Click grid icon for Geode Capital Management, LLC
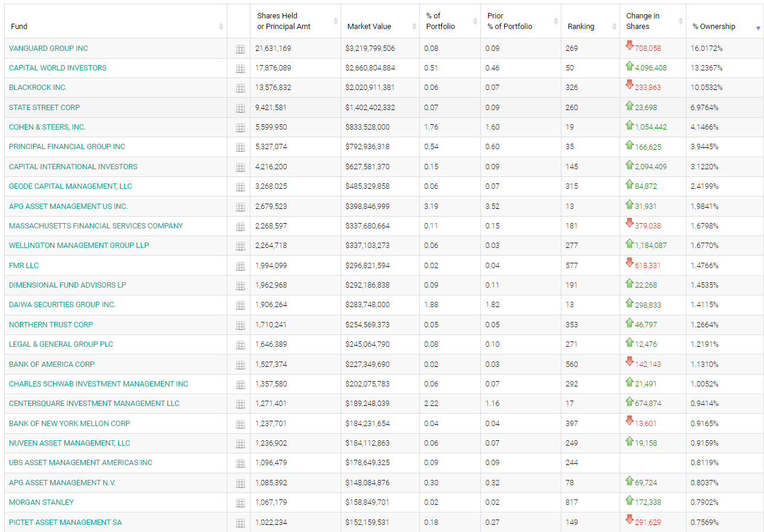Screen dimensions: 764x532 click(x=240, y=187)
